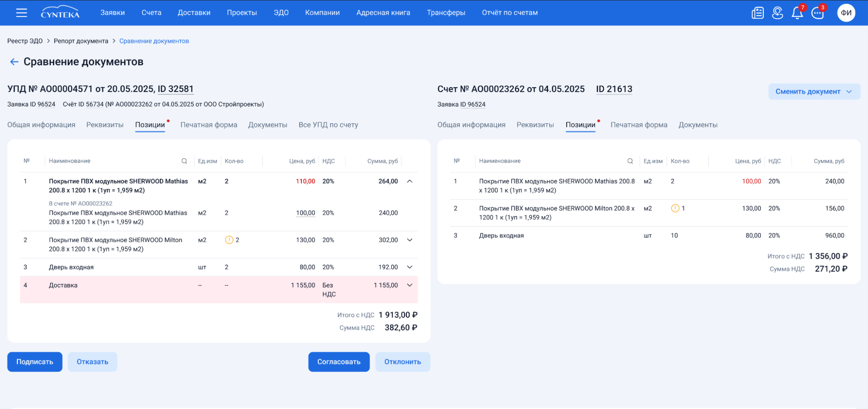Open УПД link ID 32581
This screenshot has width=868, height=409.
click(175, 89)
